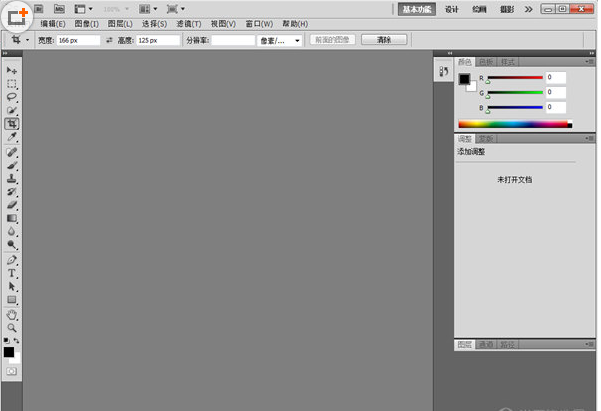
Task: Switch to the 色板 tab
Action: pos(486,62)
